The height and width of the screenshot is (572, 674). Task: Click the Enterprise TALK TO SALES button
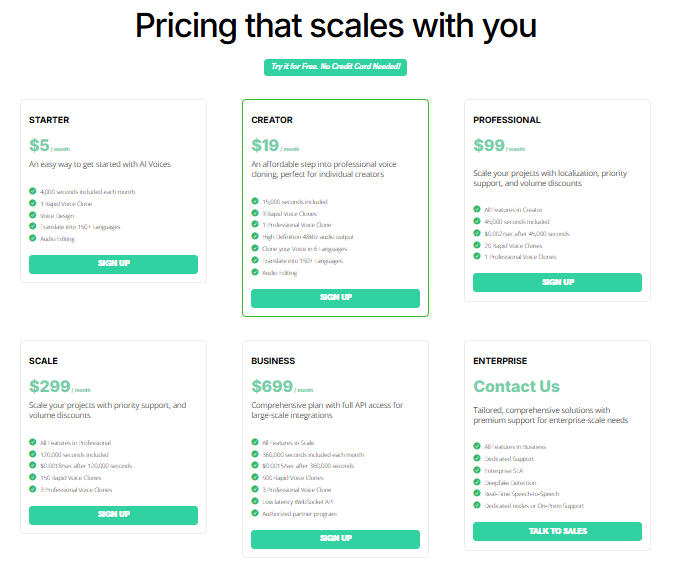[x=558, y=532]
